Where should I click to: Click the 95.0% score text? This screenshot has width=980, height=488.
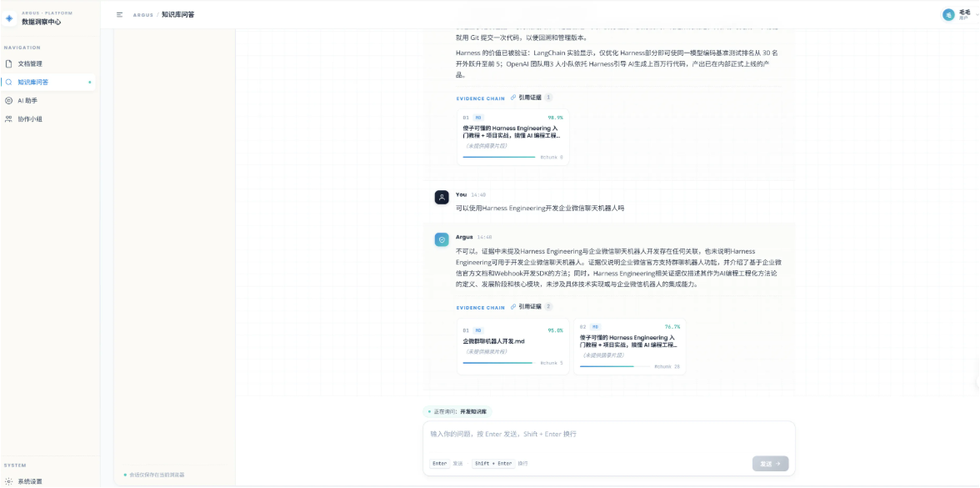(x=556, y=330)
